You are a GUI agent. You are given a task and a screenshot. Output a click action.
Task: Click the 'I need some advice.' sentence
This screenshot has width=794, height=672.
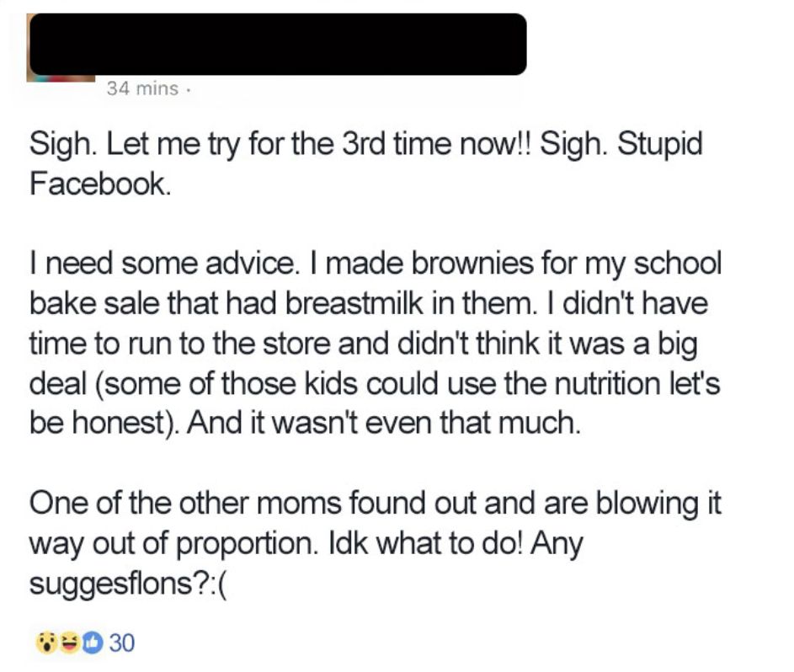pos(163,264)
